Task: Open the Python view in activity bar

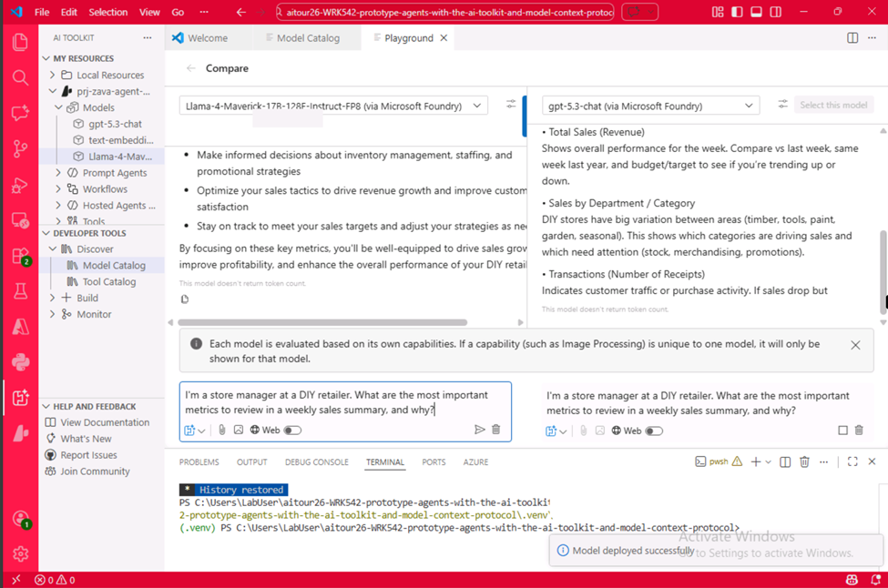Action: point(20,362)
